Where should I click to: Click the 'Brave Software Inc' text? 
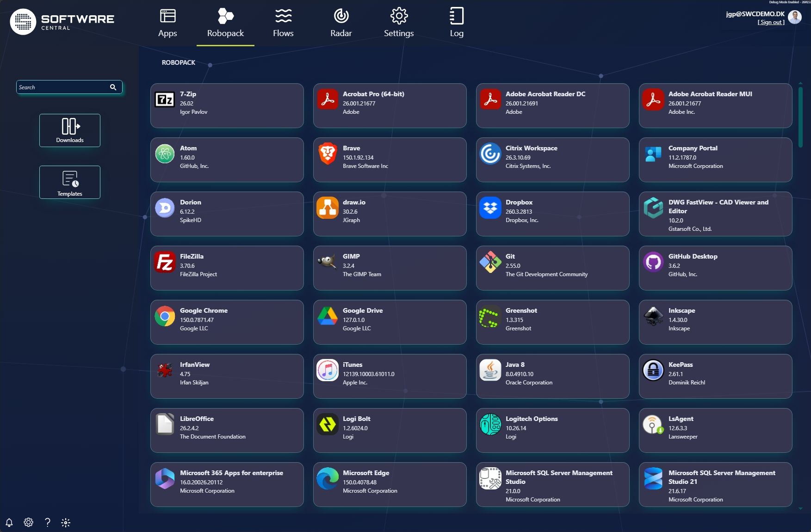point(365,166)
